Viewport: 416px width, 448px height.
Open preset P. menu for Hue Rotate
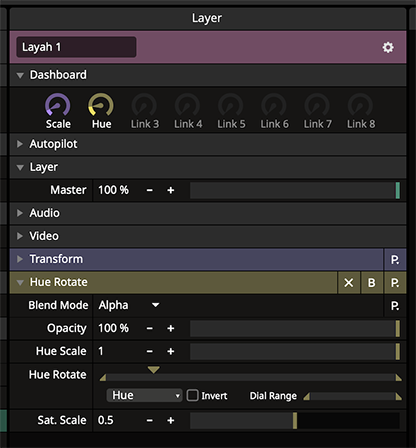tap(395, 283)
